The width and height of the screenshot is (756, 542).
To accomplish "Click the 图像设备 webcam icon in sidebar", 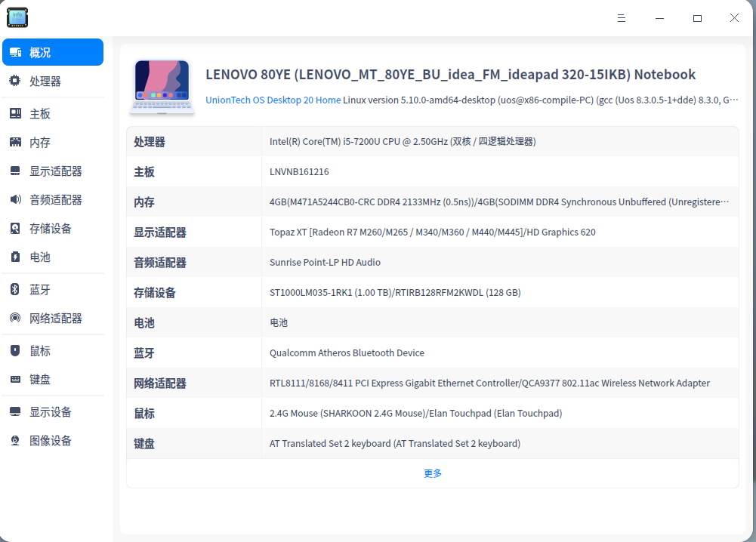I will click(x=15, y=440).
